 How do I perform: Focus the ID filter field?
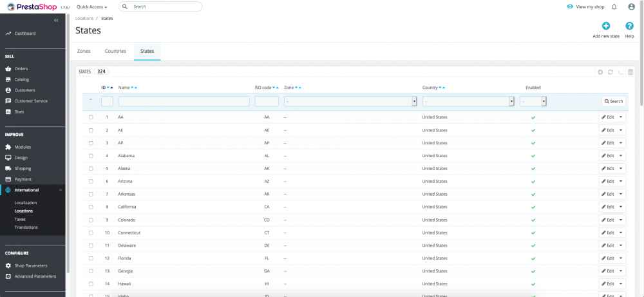[x=107, y=101]
